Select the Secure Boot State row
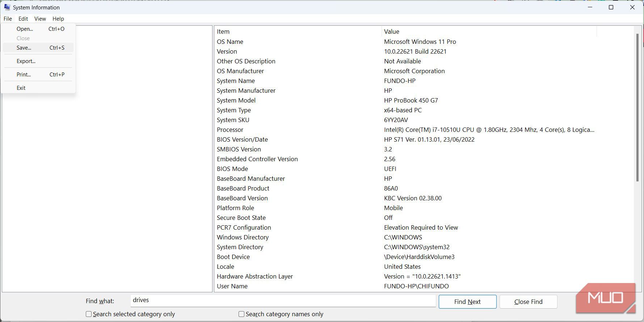 405,218
